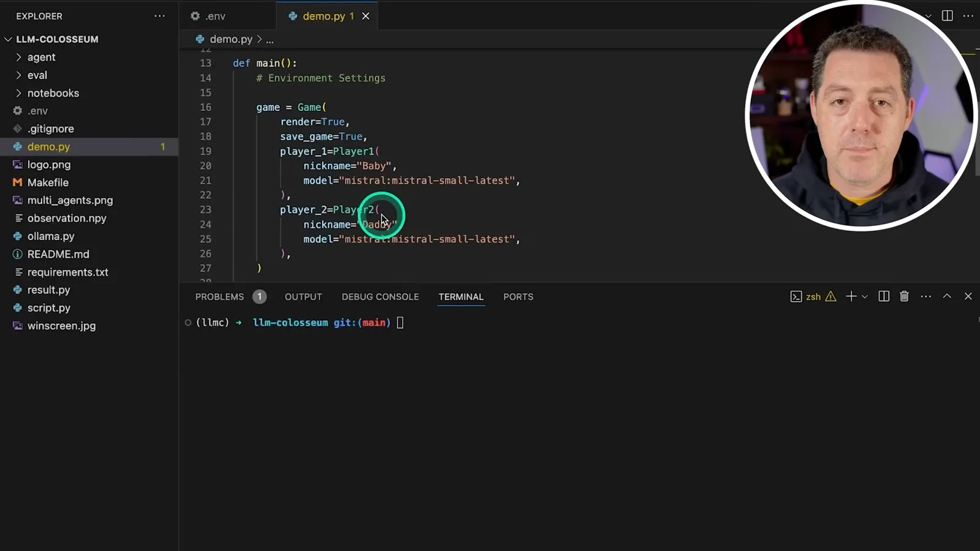Split the editor right

[x=947, y=16]
